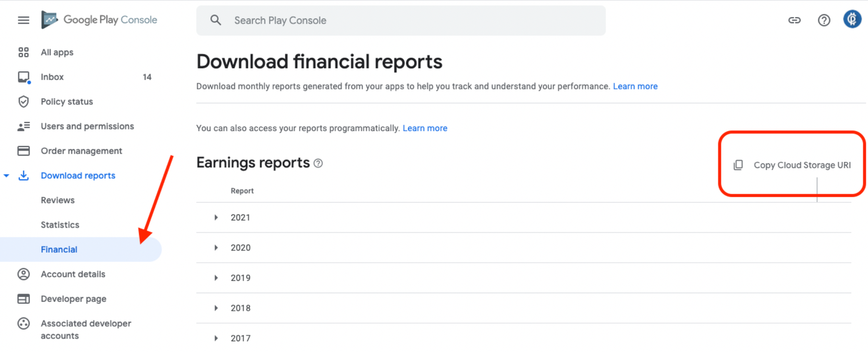The height and width of the screenshot is (352, 868).
Task: Expand the 2021 earnings reports row
Action: [216, 218]
